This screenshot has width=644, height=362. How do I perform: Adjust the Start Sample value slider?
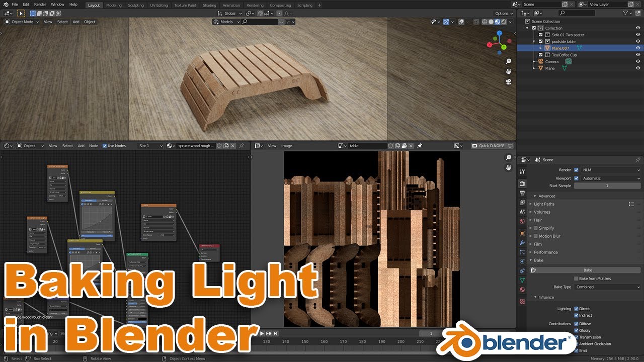608,186
